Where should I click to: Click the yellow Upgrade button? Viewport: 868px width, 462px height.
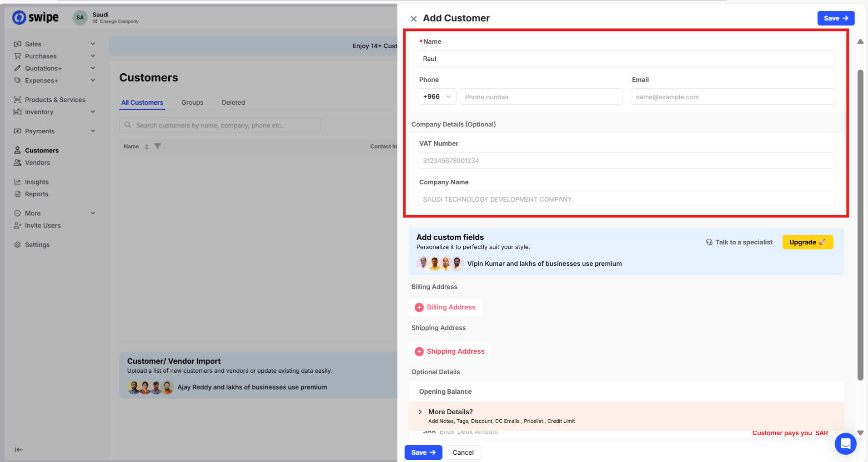point(807,242)
